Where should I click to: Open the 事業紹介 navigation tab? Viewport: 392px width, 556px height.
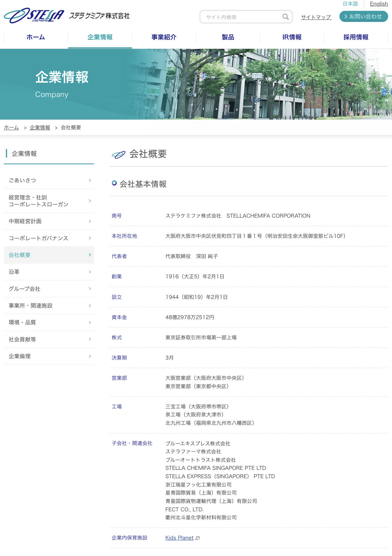click(164, 37)
